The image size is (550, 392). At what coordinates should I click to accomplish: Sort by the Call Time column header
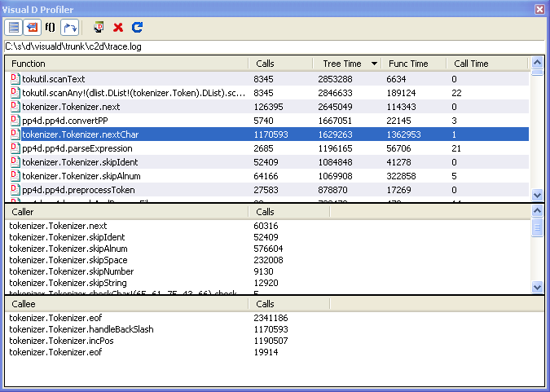tap(486, 64)
